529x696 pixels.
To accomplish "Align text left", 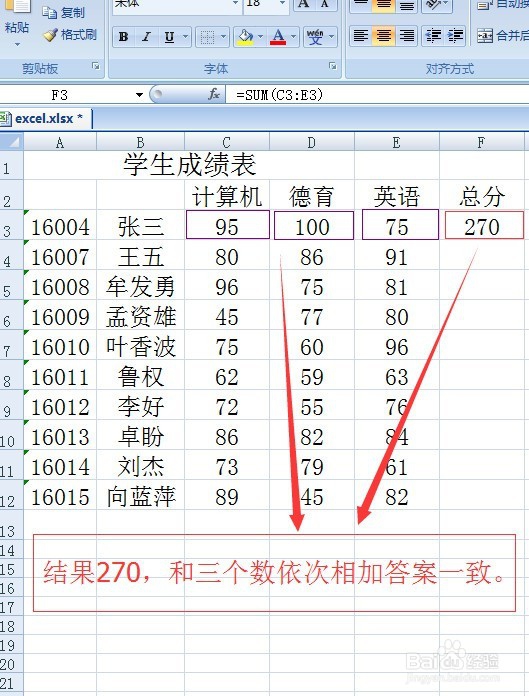I will 360,36.
